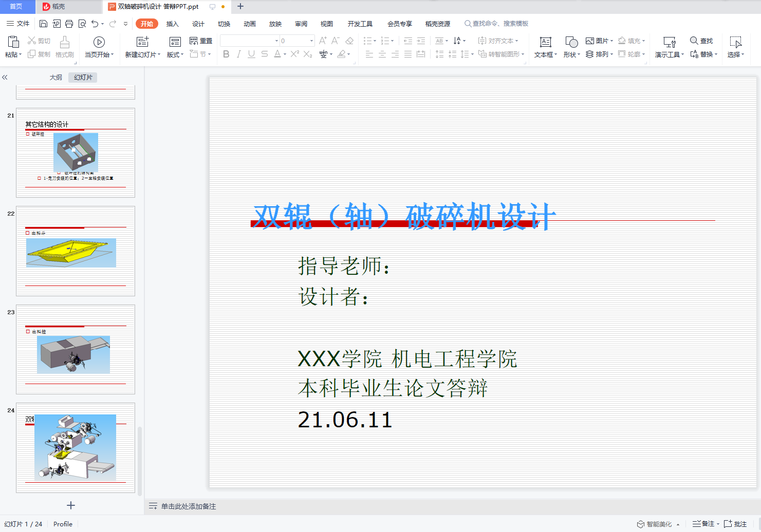Viewport: 761px width, 532px height.
Task: Select slide 22 thumbnail
Action: click(x=76, y=251)
